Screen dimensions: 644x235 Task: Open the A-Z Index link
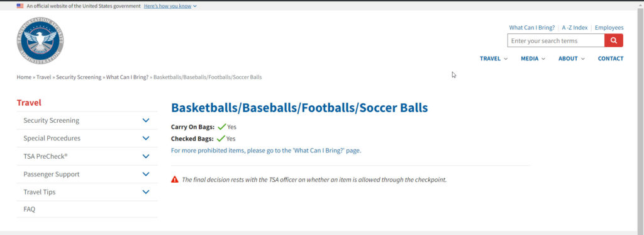(x=575, y=28)
